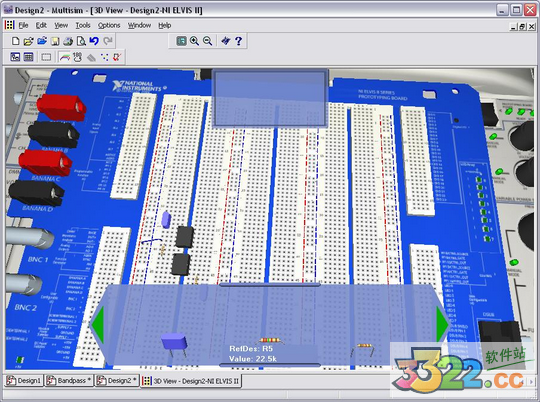Select resistor R5 in parts tray
This screenshot has height=402, width=540.
[271, 341]
